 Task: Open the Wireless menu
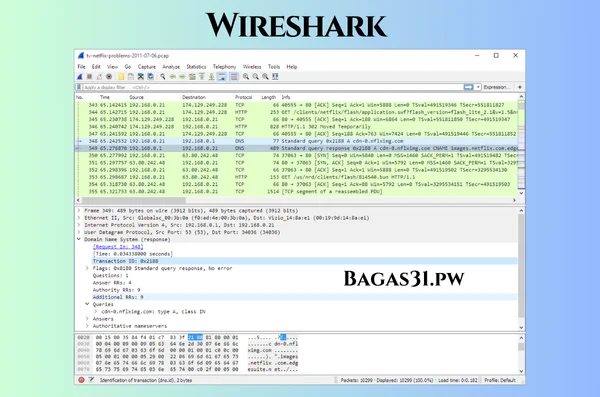[252, 67]
